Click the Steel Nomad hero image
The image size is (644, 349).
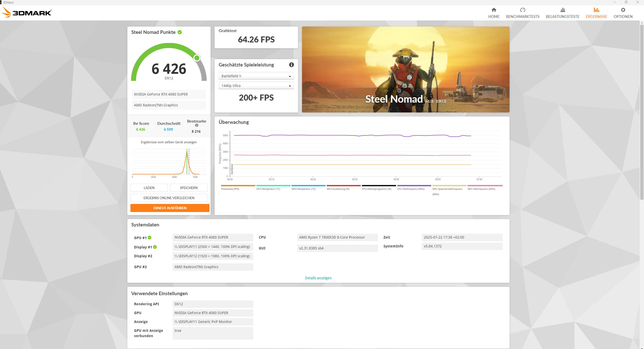pos(405,69)
